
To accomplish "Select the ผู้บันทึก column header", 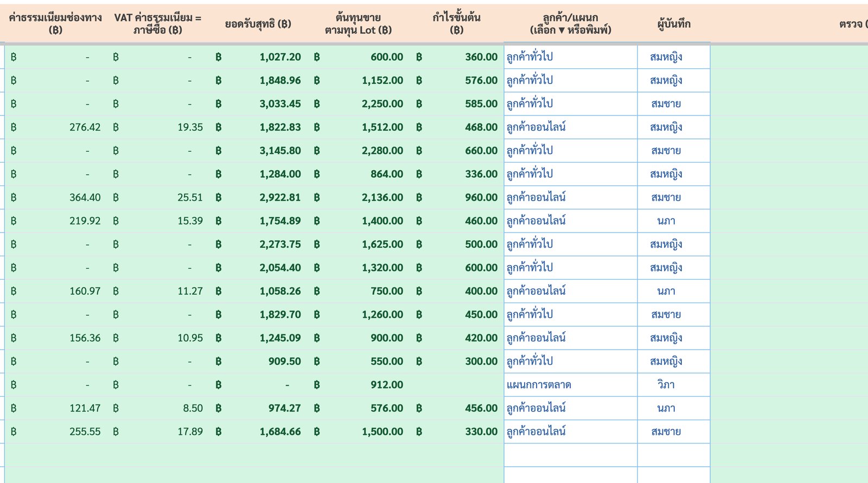I will (x=674, y=24).
